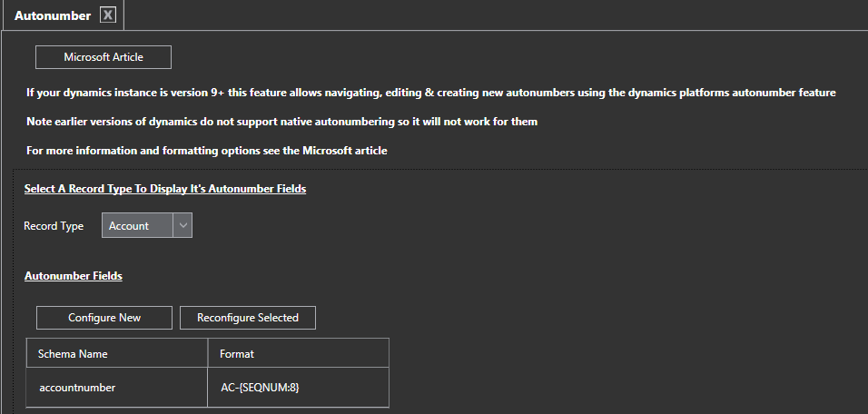Click the 'For more information' text line

click(206, 150)
